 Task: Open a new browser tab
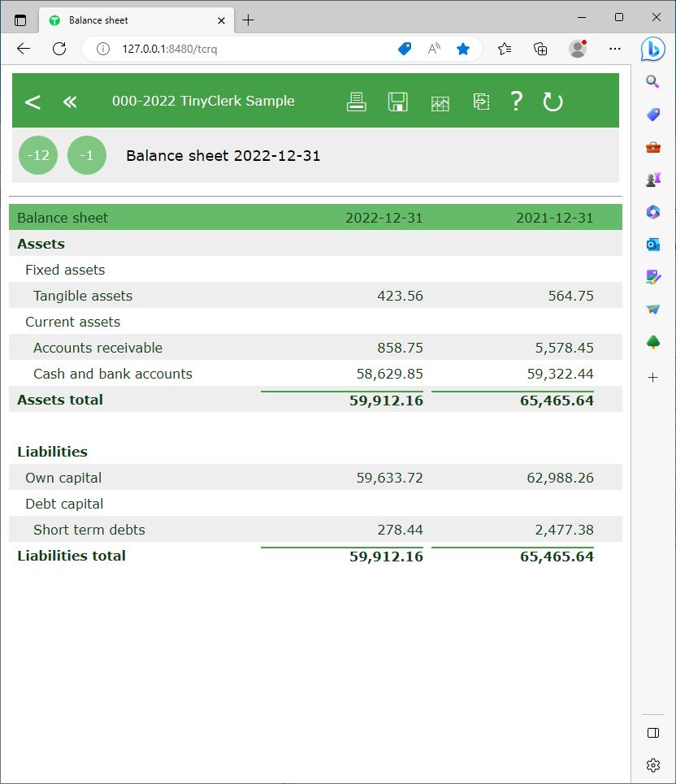pyautogui.click(x=249, y=20)
